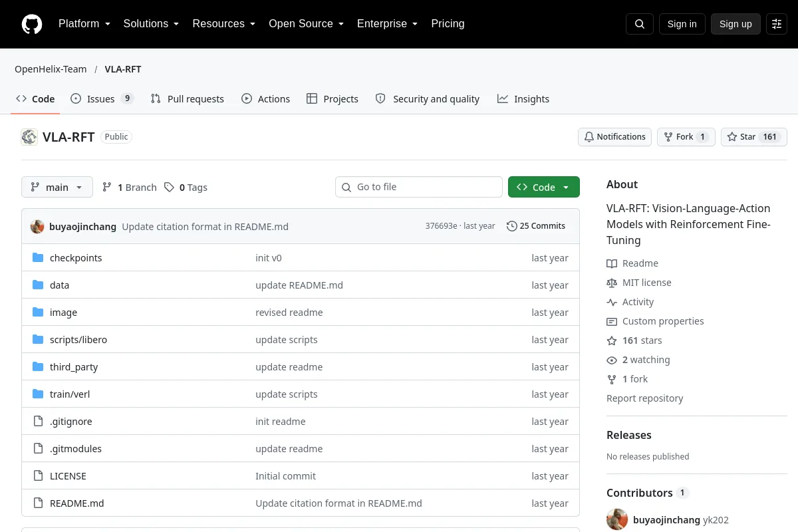Click the contributor buyaojinchang avatar thumbnail

point(617,520)
